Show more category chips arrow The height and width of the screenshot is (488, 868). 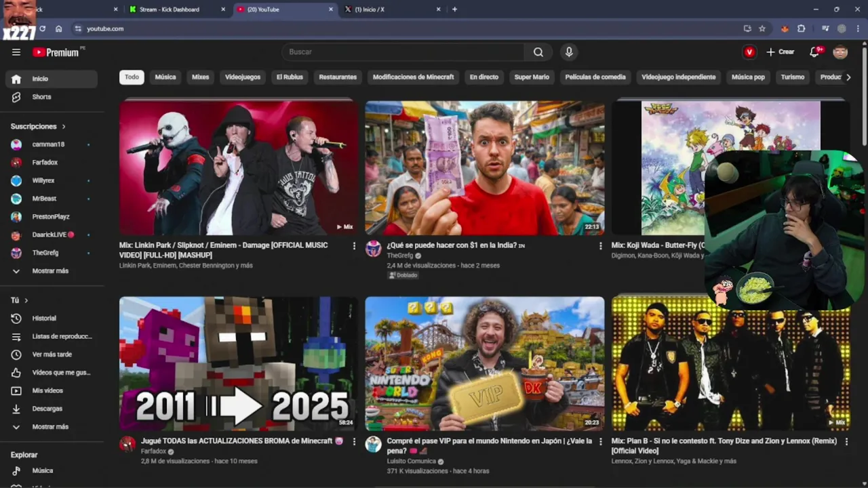(x=848, y=77)
